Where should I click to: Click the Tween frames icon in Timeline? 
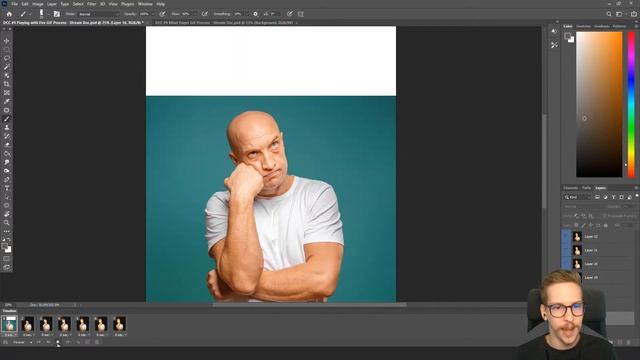(x=78, y=342)
